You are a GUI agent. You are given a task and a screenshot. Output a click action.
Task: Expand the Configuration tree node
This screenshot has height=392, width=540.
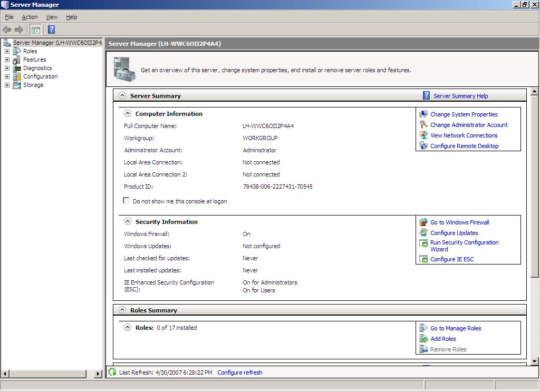click(x=7, y=76)
